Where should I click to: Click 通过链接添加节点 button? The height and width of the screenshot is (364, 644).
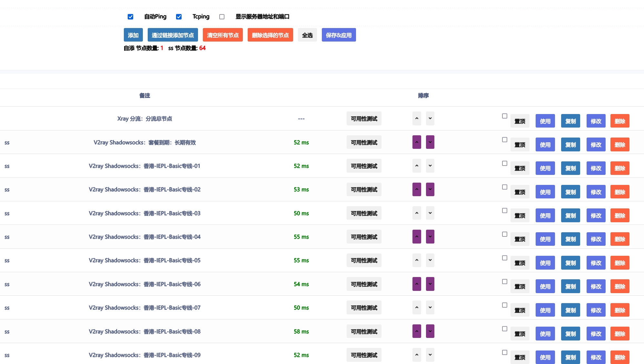tap(173, 35)
